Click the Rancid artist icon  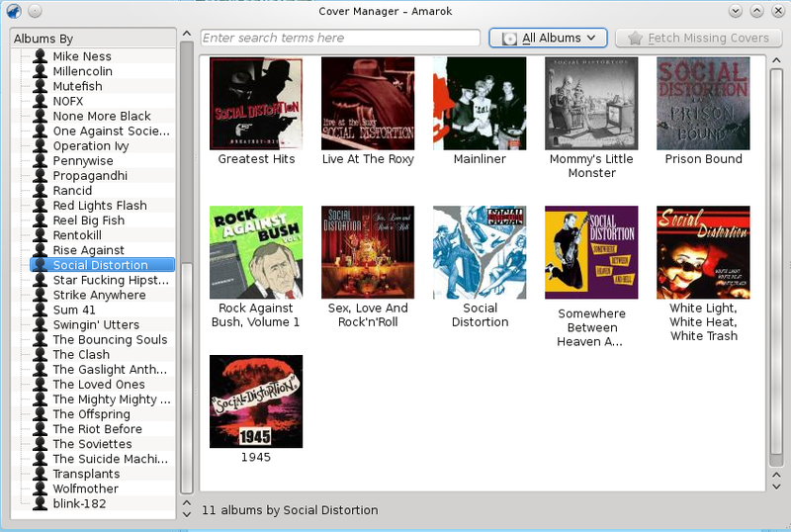click(40, 191)
